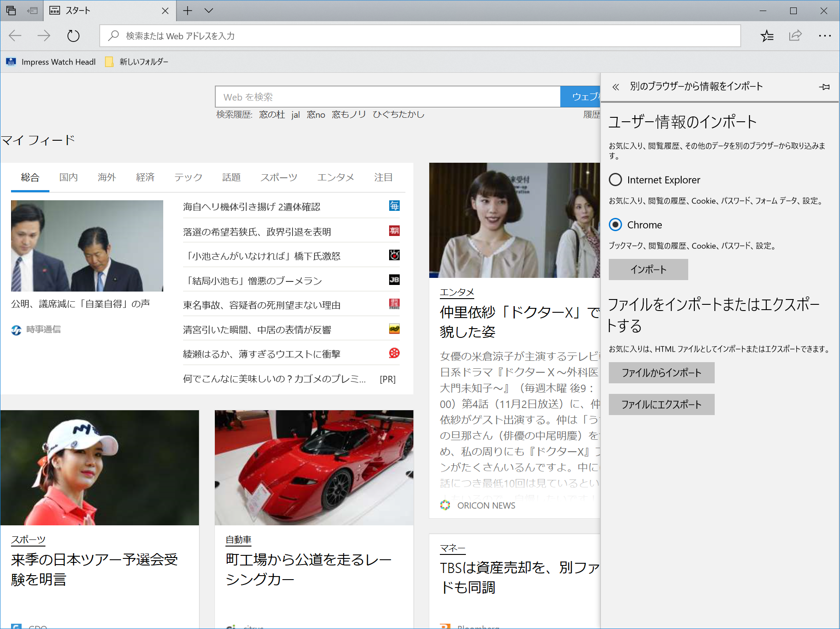Image resolution: width=840 pixels, height=629 pixels.
Task: Open the tab list chevron
Action: [x=208, y=11]
